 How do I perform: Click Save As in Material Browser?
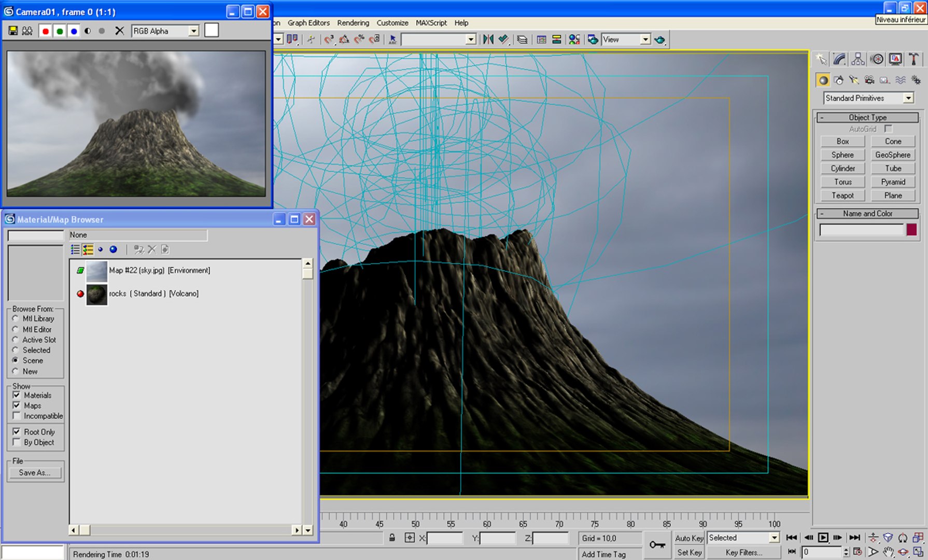coord(34,472)
